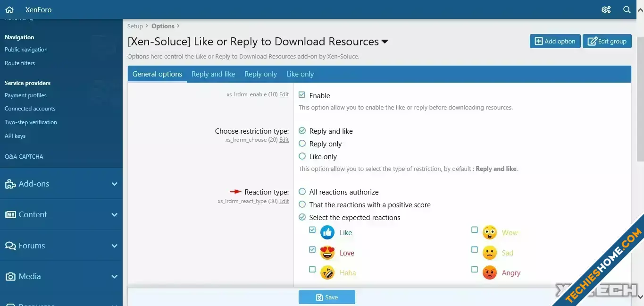Screen dimensions: 644x306
Task: Expand the Content sidebar section chevron
Action: pyautogui.click(x=114, y=215)
